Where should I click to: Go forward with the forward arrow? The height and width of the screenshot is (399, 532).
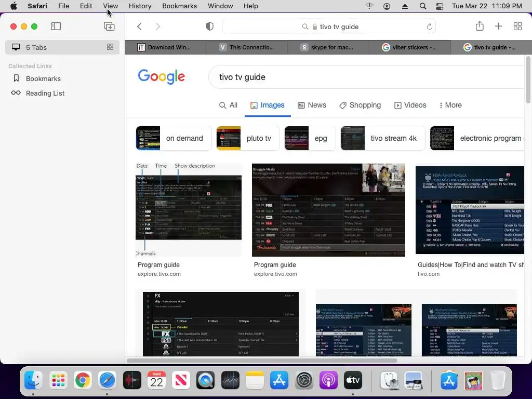coord(158,26)
